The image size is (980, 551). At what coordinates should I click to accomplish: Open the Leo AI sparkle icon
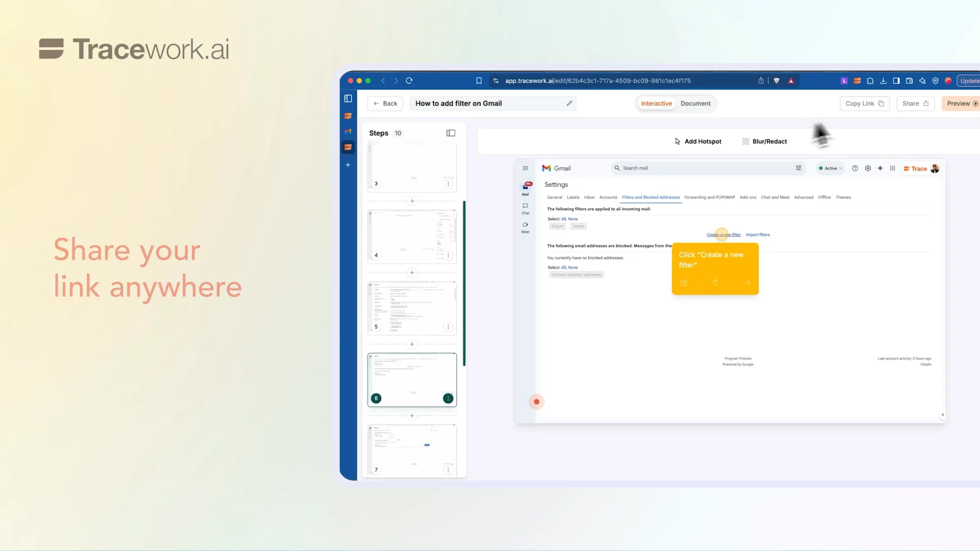coord(922,81)
